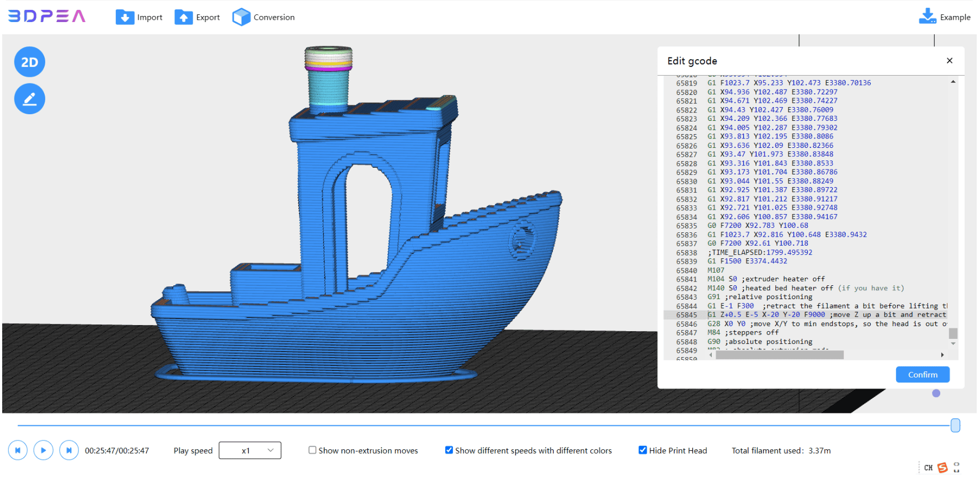Click the Import file icon
The height and width of the screenshot is (484, 980).
[x=125, y=17]
